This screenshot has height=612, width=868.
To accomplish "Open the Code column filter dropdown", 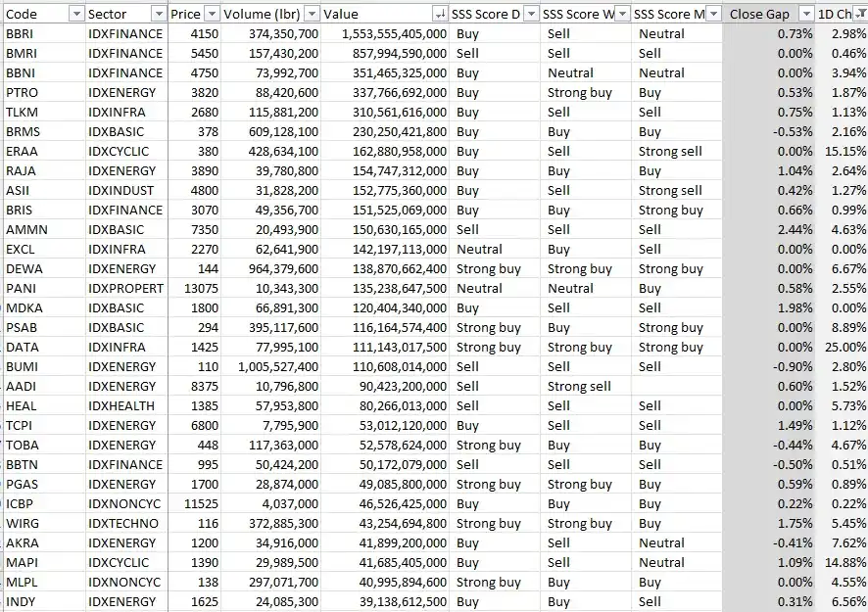I will [x=77, y=14].
